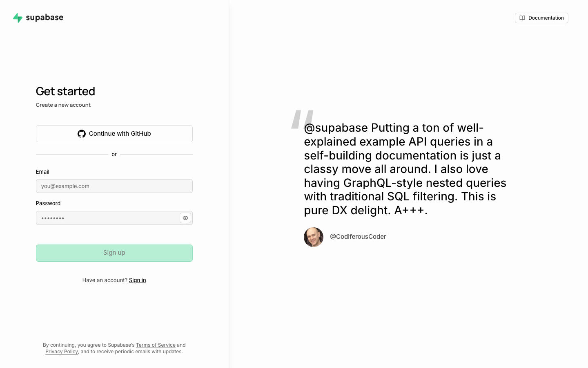Screen dimensions: 588x368
Task: Click the GitHub octocat icon
Action: (x=82, y=134)
